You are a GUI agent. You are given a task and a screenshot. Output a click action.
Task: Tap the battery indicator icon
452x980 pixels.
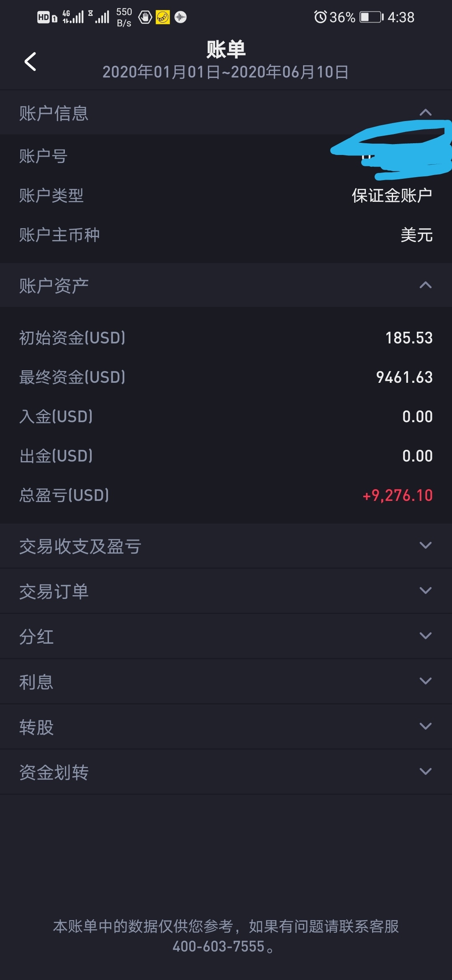(x=372, y=17)
